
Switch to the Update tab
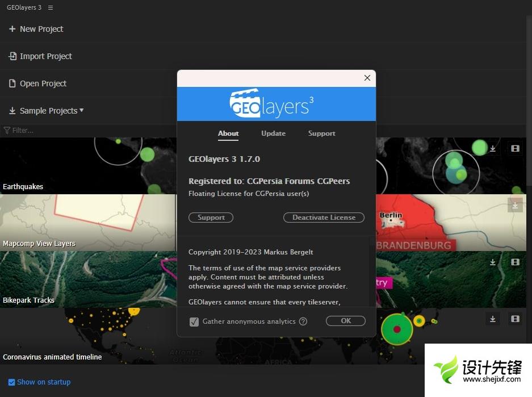tap(273, 133)
